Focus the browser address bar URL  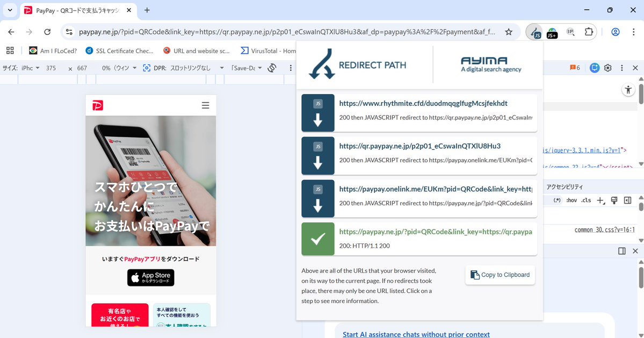point(287,32)
